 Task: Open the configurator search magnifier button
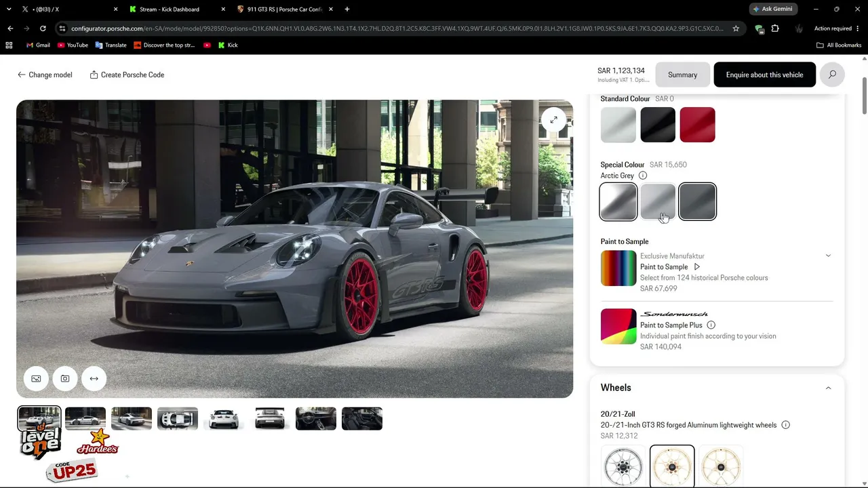click(832, 75)
